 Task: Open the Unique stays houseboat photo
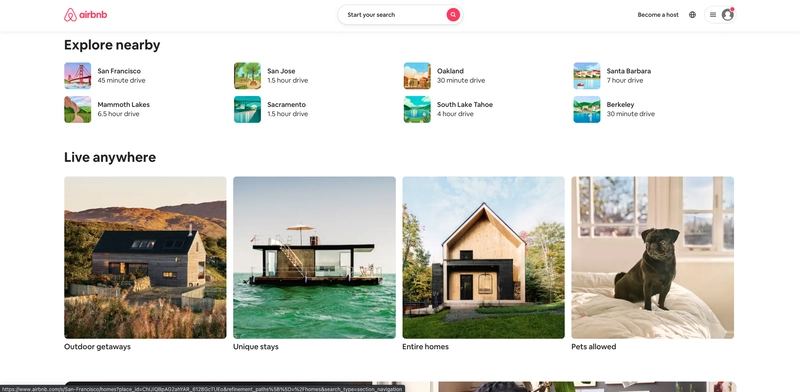pos(314,257)
